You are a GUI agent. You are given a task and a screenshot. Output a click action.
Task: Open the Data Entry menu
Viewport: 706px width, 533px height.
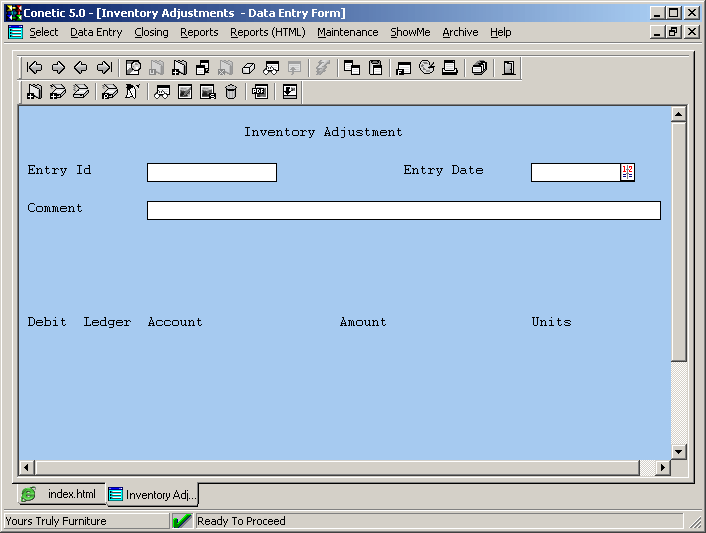coord(96,32)
